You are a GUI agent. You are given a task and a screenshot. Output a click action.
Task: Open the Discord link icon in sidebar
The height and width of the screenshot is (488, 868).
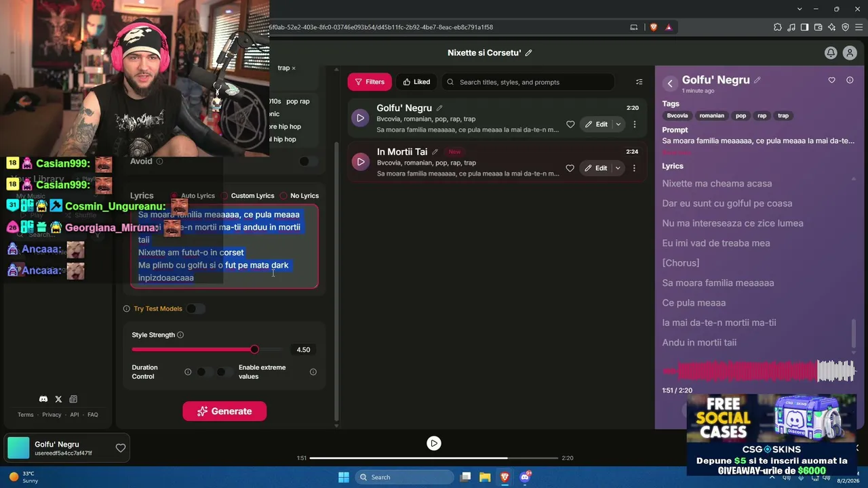coord(43,399)
